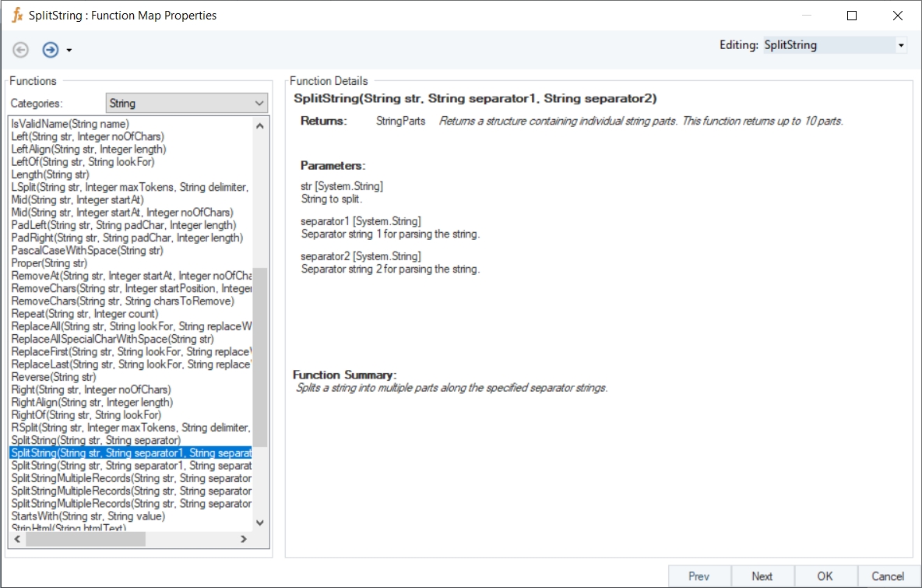Select StartsWith(String str, String value)
Viewport: 922px width, 588px height.
tap(88, 516)
